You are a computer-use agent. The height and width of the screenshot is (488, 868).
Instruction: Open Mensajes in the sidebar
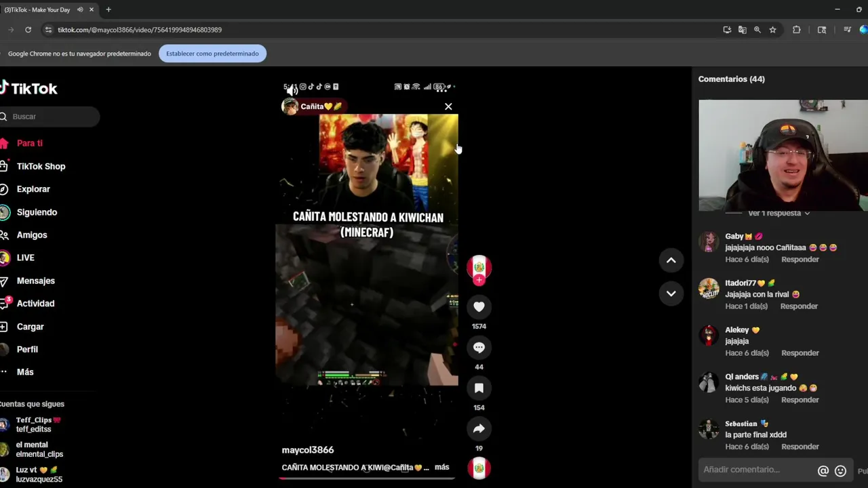coord(35,281)
